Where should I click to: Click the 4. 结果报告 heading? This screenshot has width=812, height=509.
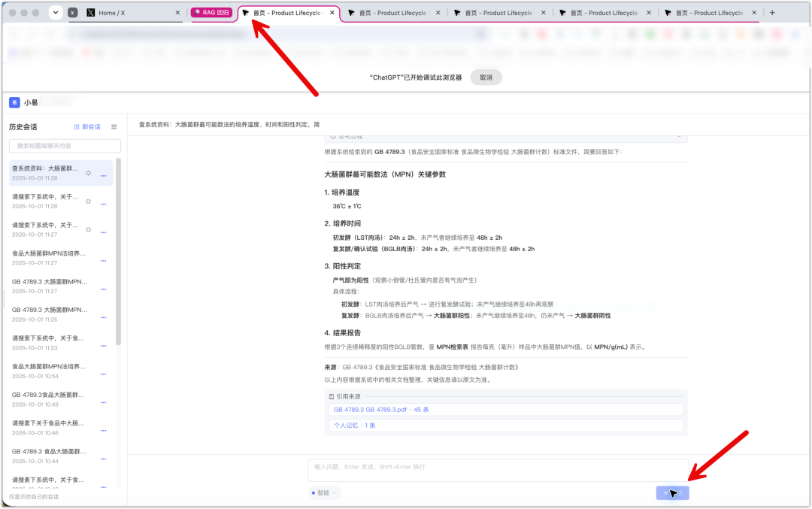[x=342, y=333]
